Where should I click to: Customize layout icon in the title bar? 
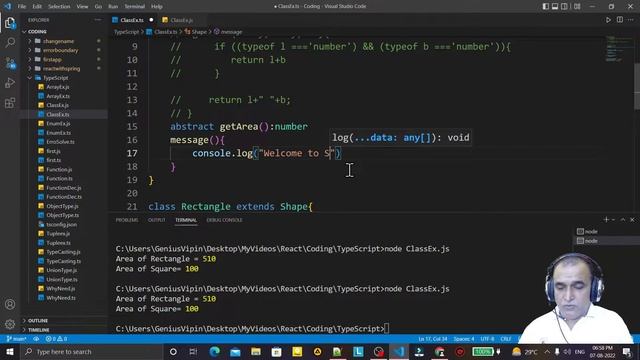[577, 6]
